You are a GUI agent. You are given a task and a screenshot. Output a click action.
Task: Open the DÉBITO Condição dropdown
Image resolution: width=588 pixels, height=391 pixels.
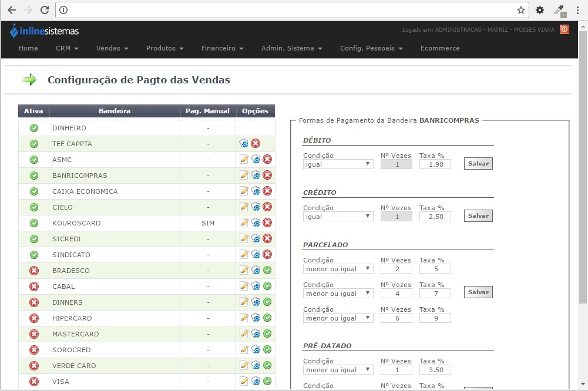click(338, 164)
